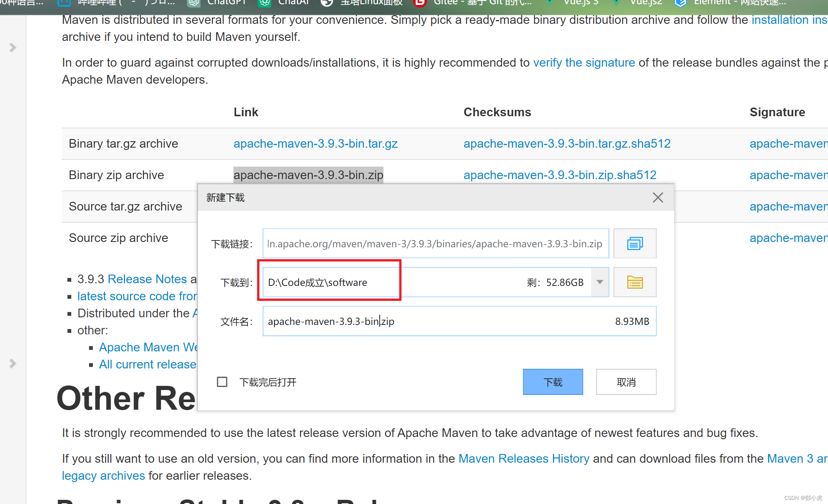
Task: Open the Element 网站快速 bookmark icon
Action: [x=680, y=3]
